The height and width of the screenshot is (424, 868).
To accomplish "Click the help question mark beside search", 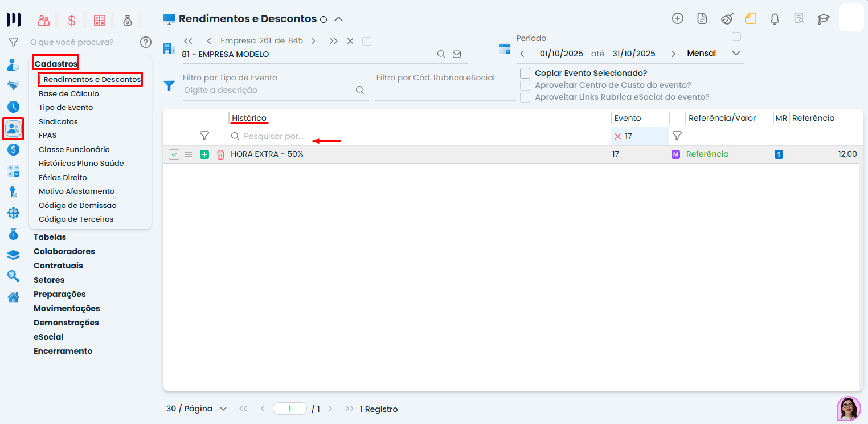I will click(x=146, y=42).
